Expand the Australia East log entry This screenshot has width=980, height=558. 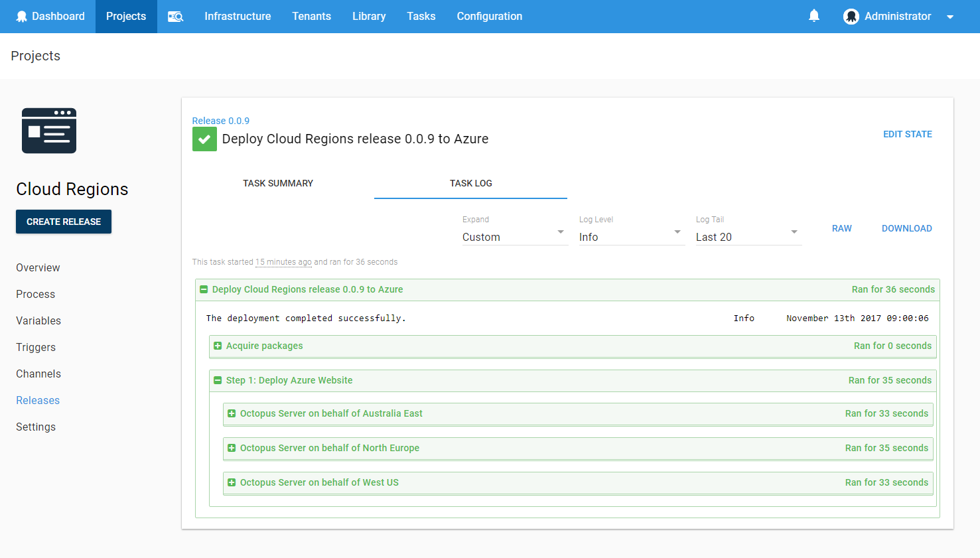point(232,413)
